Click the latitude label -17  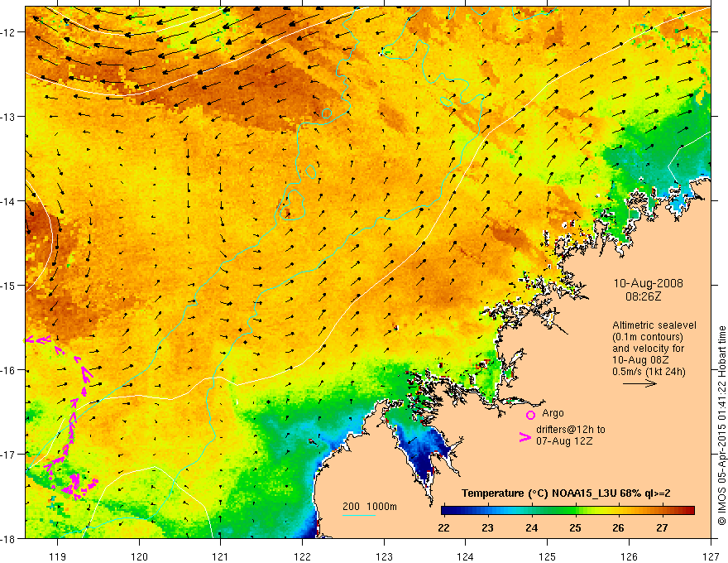[9, 454]
